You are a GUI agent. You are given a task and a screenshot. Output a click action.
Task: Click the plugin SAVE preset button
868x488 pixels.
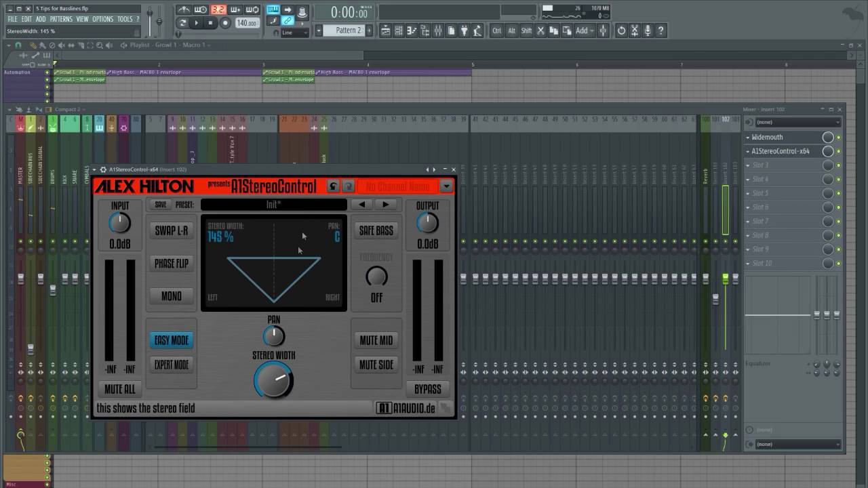point(161,204)
